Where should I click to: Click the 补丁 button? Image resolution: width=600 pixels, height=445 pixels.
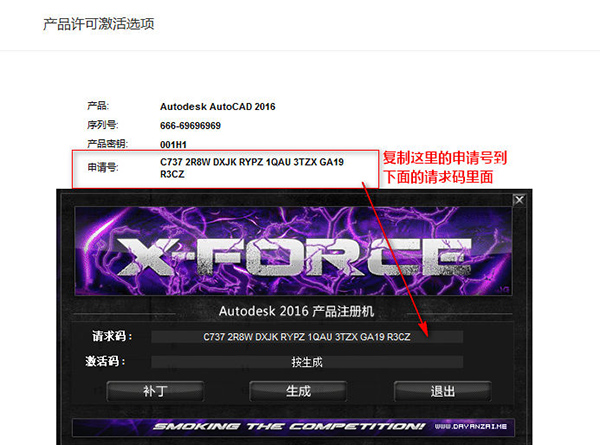[x=155, y=391]
